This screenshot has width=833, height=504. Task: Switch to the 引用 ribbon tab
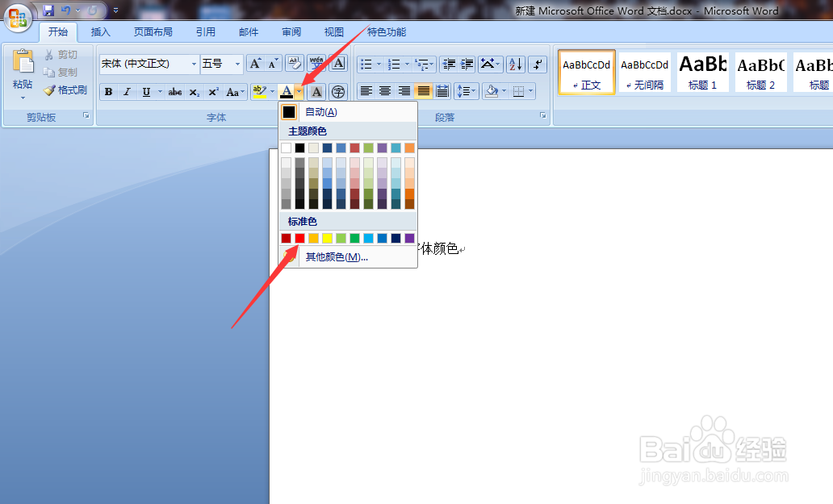(x=206, y=31)
